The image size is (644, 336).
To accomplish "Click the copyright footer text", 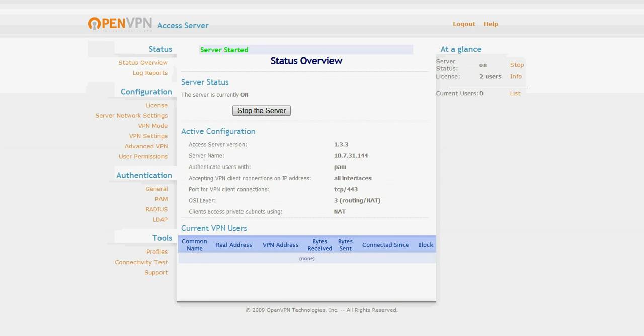I will coord(321,310).
